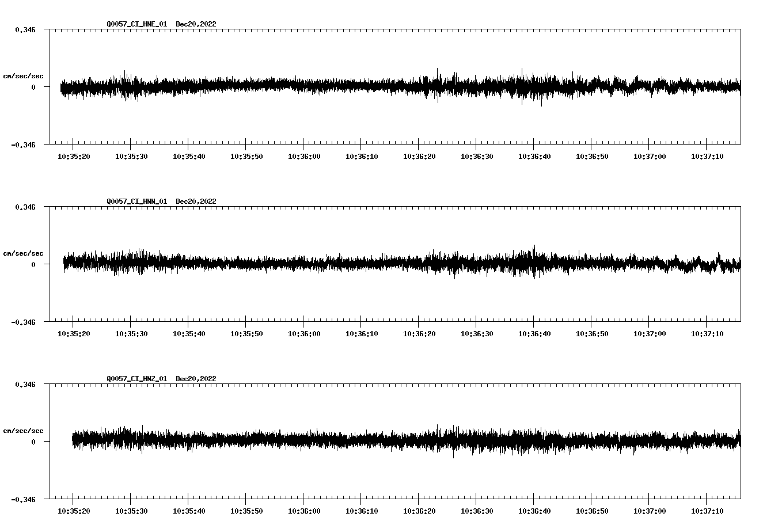Click the 10:36:30 time label on HNN axis

pyautogui.click(x=477, y=334)
